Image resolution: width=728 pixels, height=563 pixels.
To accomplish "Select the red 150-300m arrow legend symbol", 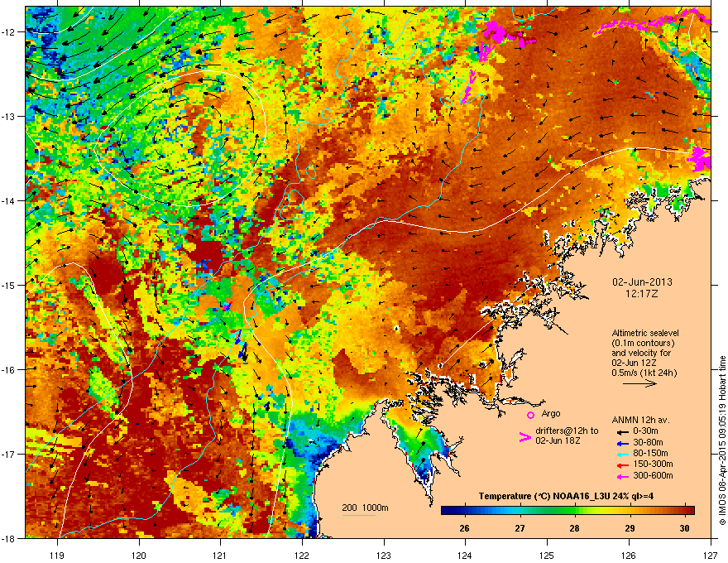I will tap(621, 465).
